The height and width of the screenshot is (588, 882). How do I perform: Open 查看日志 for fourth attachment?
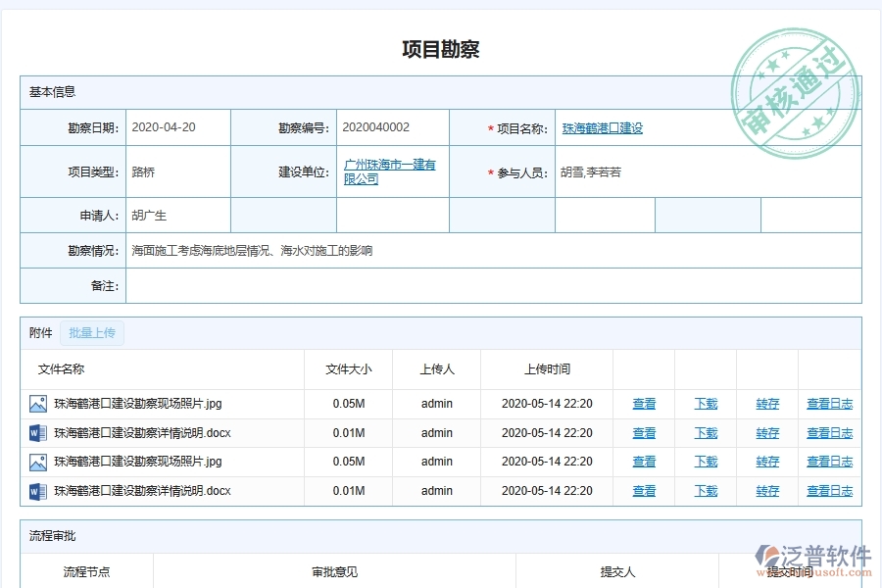tap(829, 490)
